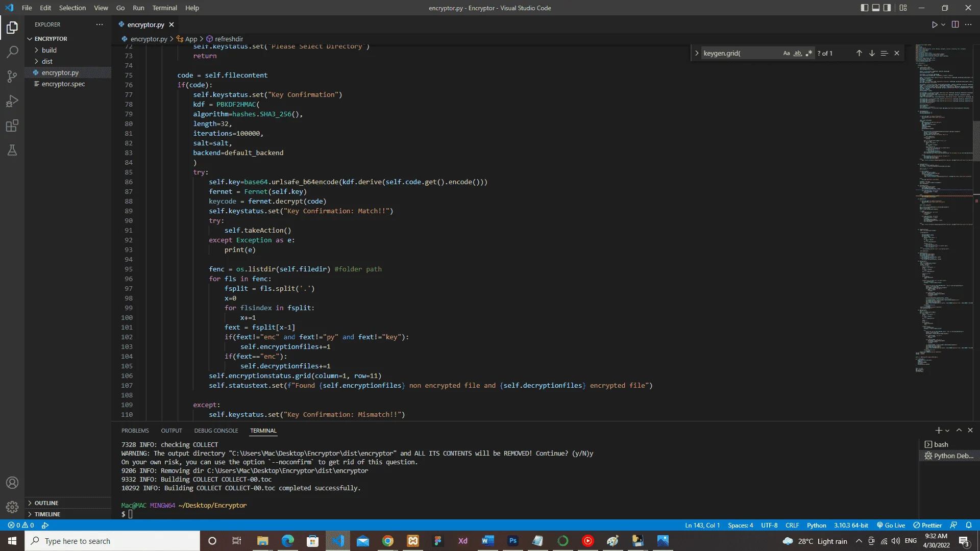Open the Search view in activity bar
This screenshot has width=980, height=551.
(12, 52)
